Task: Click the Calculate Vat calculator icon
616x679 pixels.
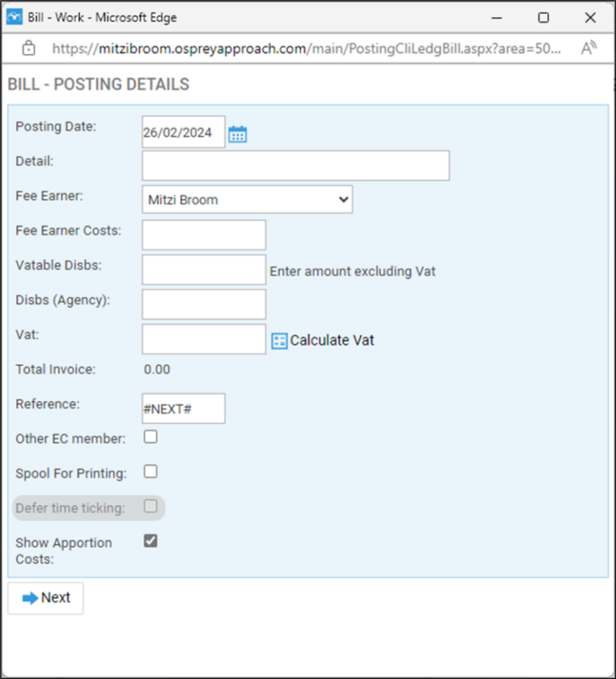Action: click(279, 340)
